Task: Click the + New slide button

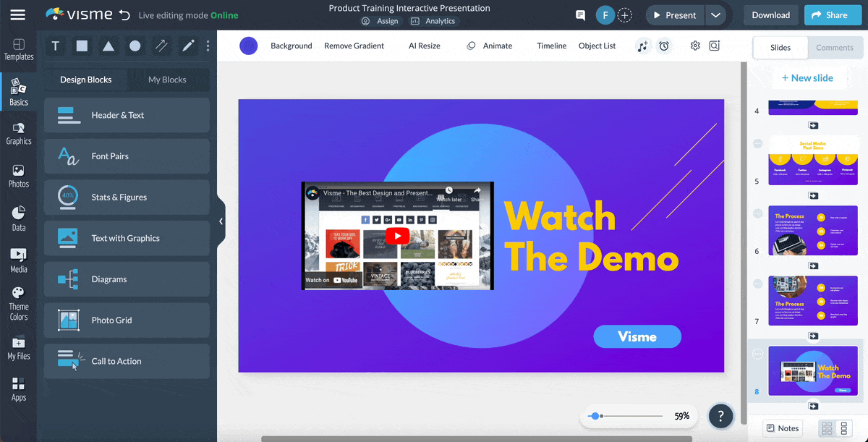Action: coord(809,77)
